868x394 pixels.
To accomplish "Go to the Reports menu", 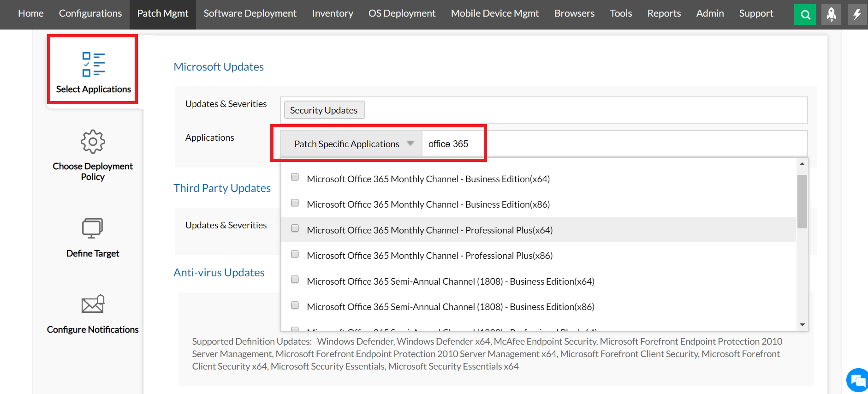I will (x=664, y=14).
